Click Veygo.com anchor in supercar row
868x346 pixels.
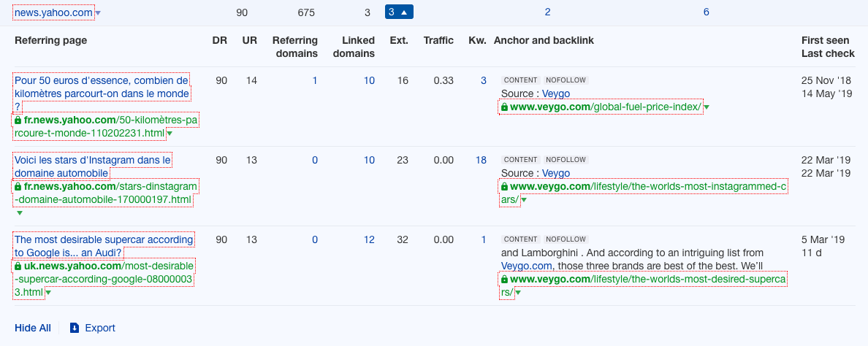pyautogui.click(x=527, y=266)
